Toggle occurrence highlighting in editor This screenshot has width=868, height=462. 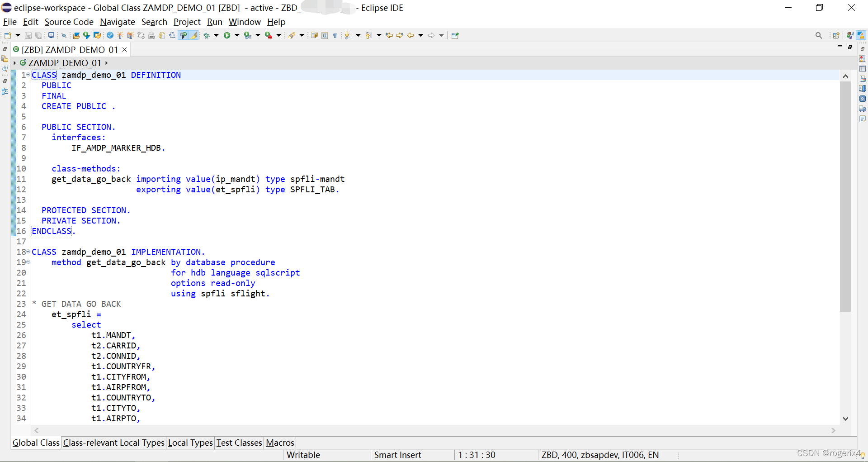pos(194,35)
